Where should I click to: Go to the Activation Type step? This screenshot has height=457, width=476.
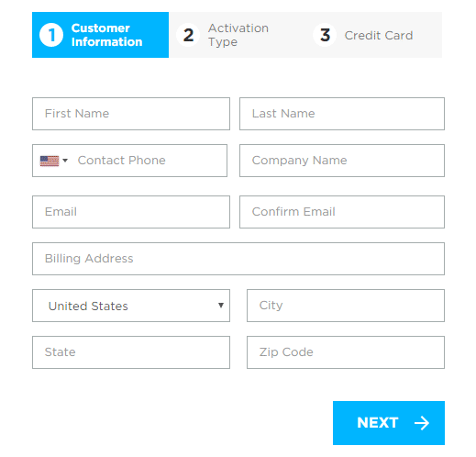click(237, 35)
